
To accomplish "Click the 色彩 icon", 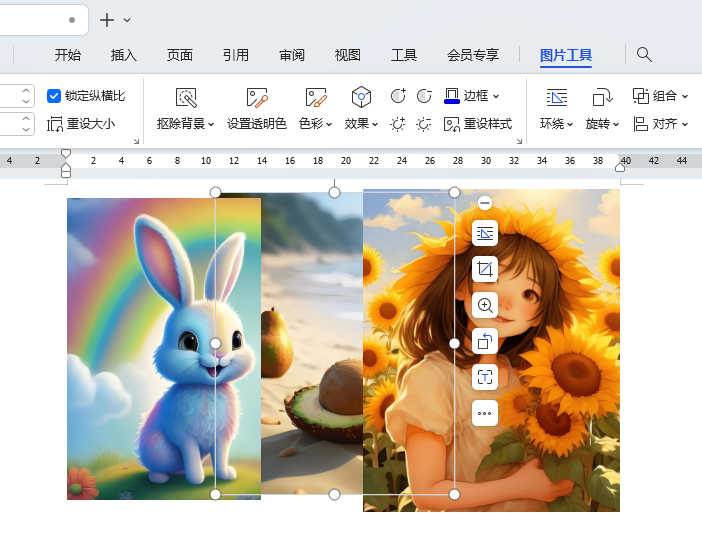I will point(316,97).
